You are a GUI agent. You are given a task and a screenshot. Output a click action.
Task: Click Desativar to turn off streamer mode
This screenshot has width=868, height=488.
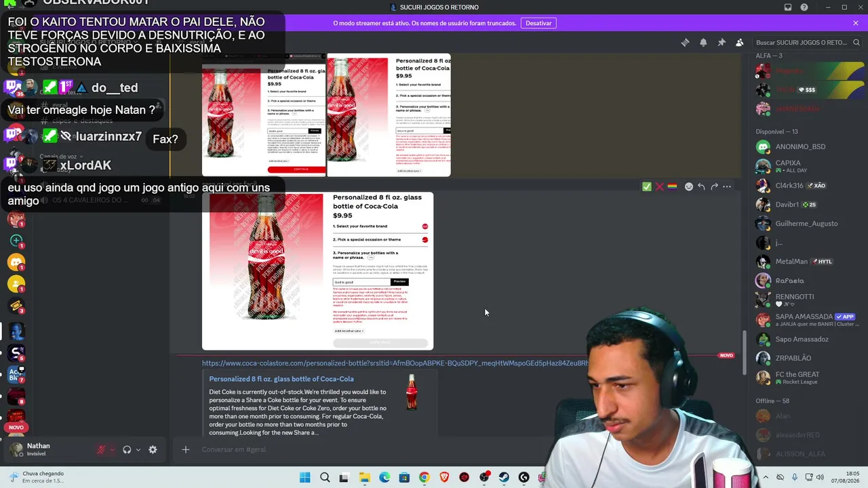[x=538, y=23]
